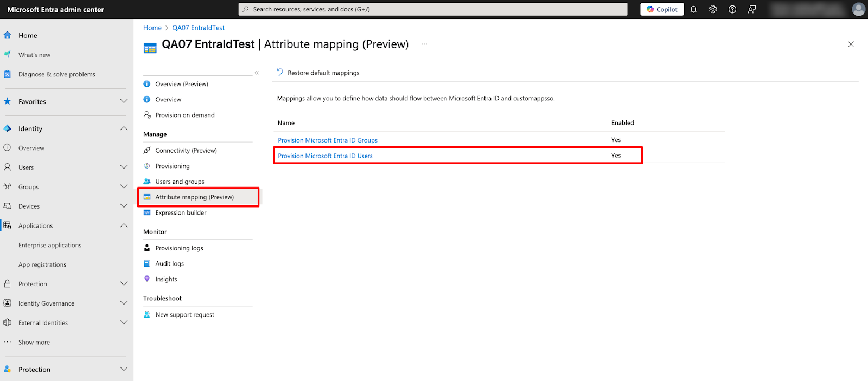The image size is (868, 381).
Task: Collapse the Identity section chevron
Action: pos(124,128)
